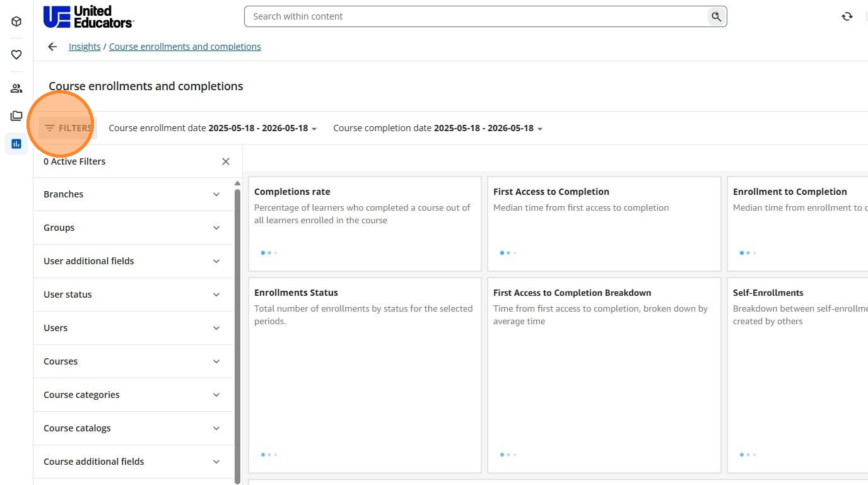Open the content library sidebar icon
The height and width of the screenshot is (485, 868).
[16, 116]
